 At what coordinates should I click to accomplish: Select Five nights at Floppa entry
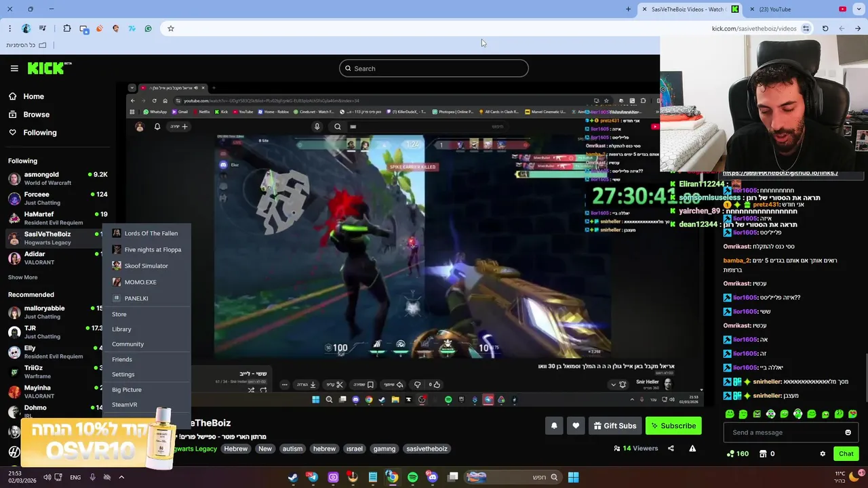point(146,249)
